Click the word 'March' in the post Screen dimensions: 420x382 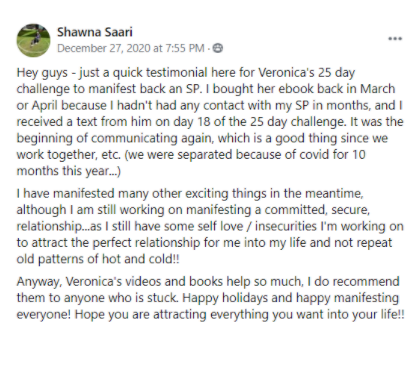coord(378,89)
